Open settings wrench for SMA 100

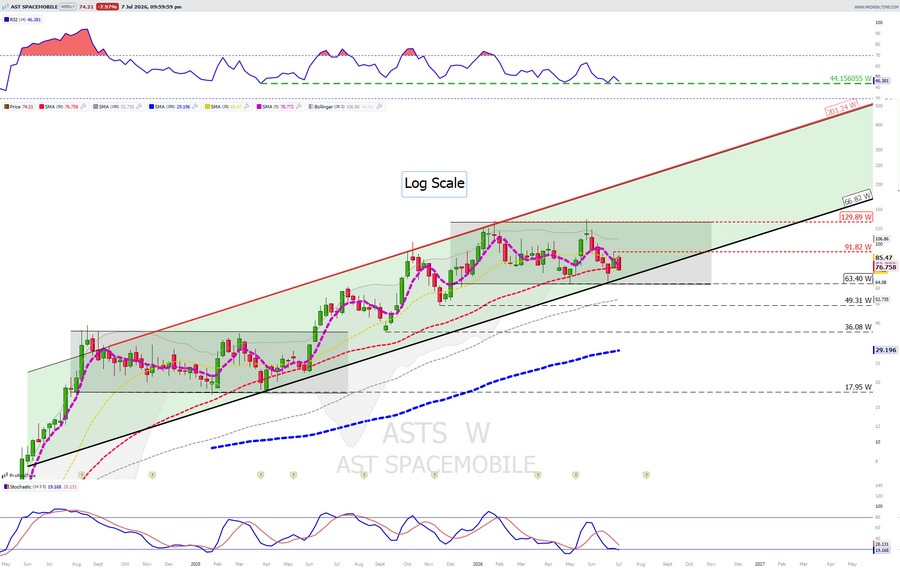tap(139, 106)
